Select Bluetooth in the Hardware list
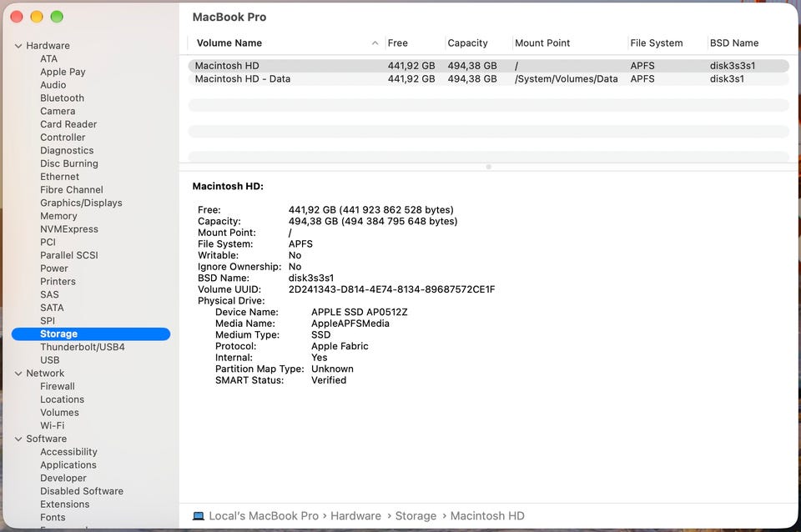The height and width of the screenshot is (532, 801). [x=63, y=98]
